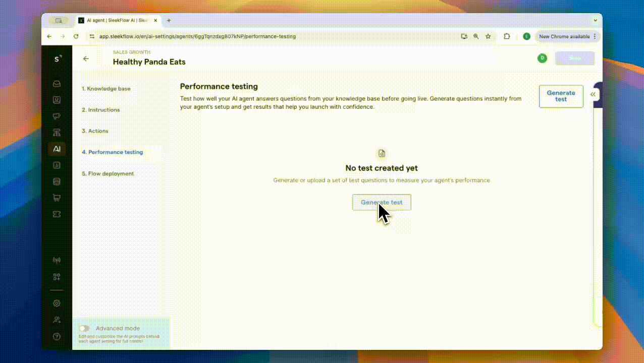
Task: Select the Performance testing step
Action: coord(112,152)
